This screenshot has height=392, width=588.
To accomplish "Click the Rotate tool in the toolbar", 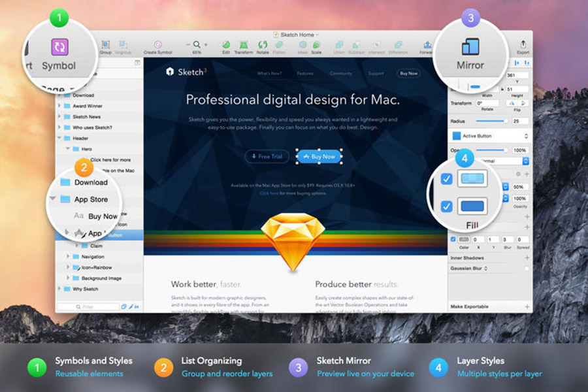I will pyautogui.click(x=262, y=44).
